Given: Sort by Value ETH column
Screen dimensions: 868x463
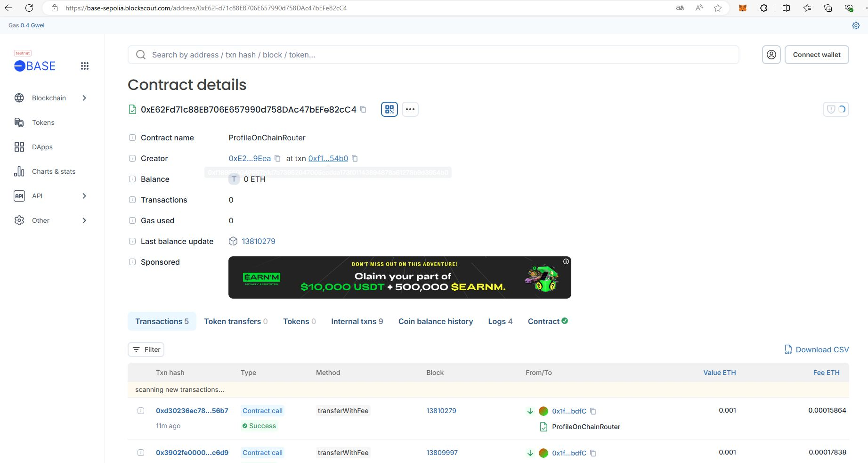Looking at the screenshot, I should pyautogui.click(x=720, y=373).
